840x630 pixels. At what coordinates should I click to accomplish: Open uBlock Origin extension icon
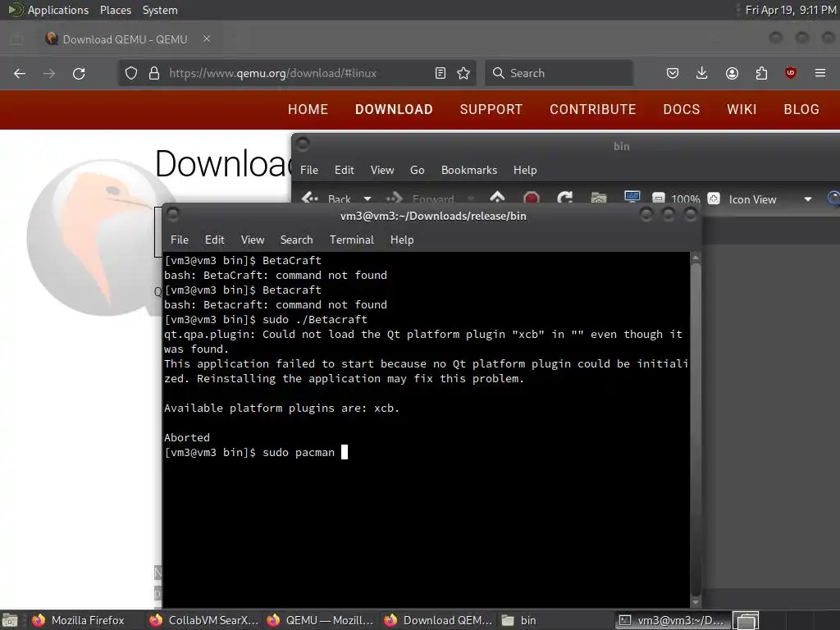coord(791,73)
